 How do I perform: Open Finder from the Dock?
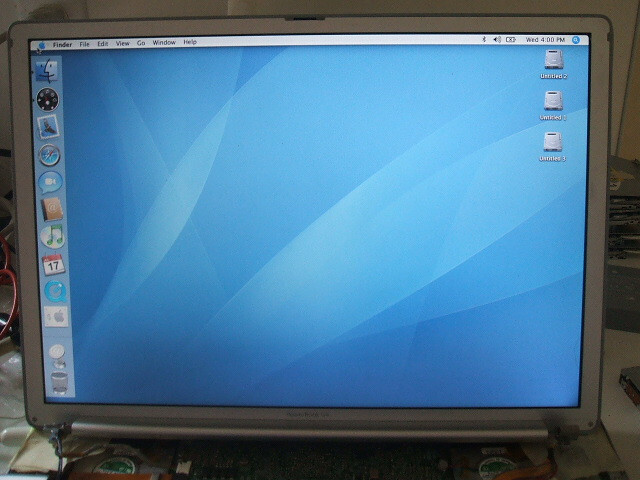pos(47,71)
